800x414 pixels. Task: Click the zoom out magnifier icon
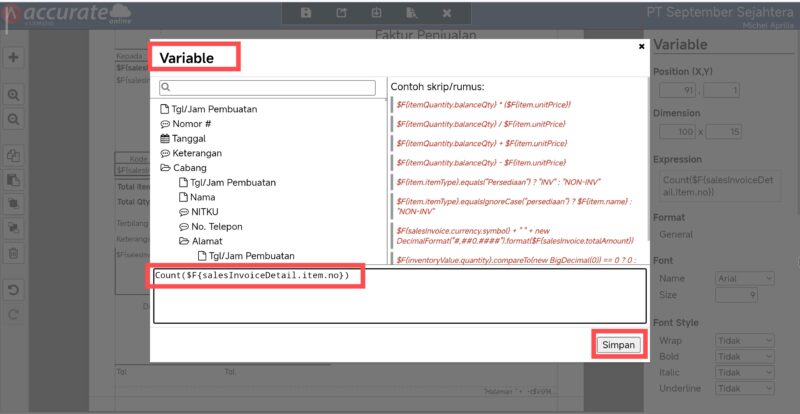click(x=14, y=118)
